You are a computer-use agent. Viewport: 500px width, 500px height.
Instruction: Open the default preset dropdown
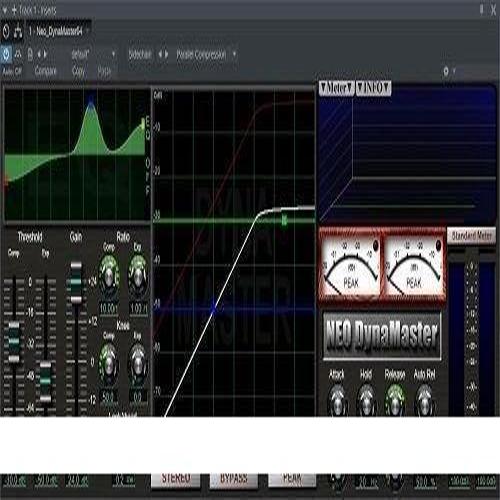click(93, 54)
